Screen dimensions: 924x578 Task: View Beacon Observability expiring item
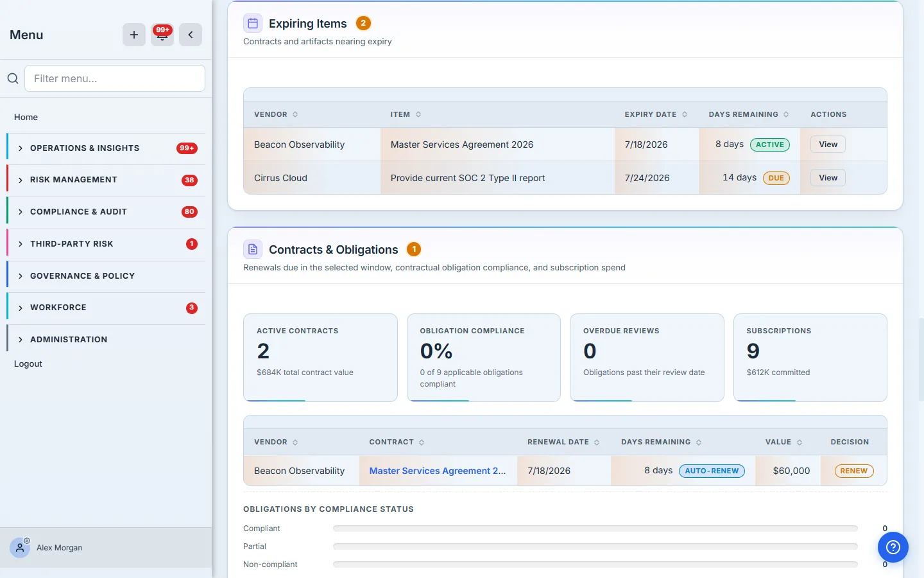click(x=828, y=144)
